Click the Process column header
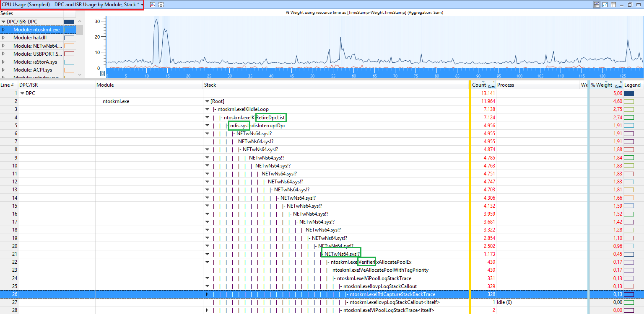This screenshot has width=644, height=314. (538, 85)
